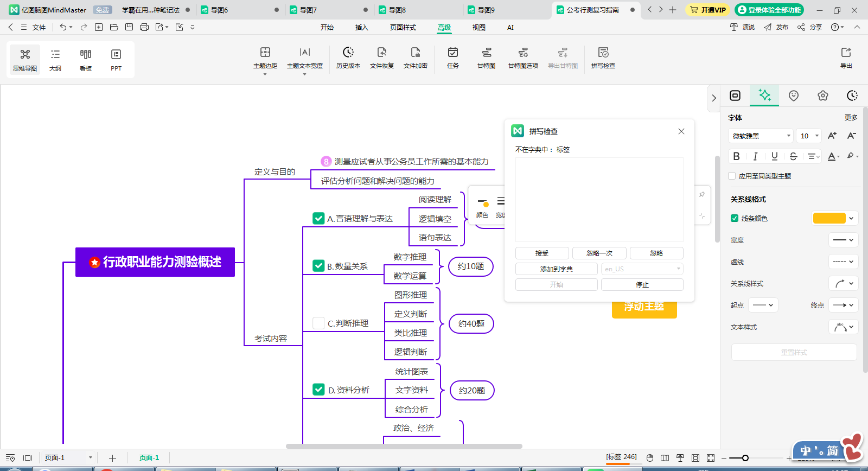Switch to Kanban (看板) view
Viewport: 868px width, 471px height.
pyautogui.click(x=86, y=60)
